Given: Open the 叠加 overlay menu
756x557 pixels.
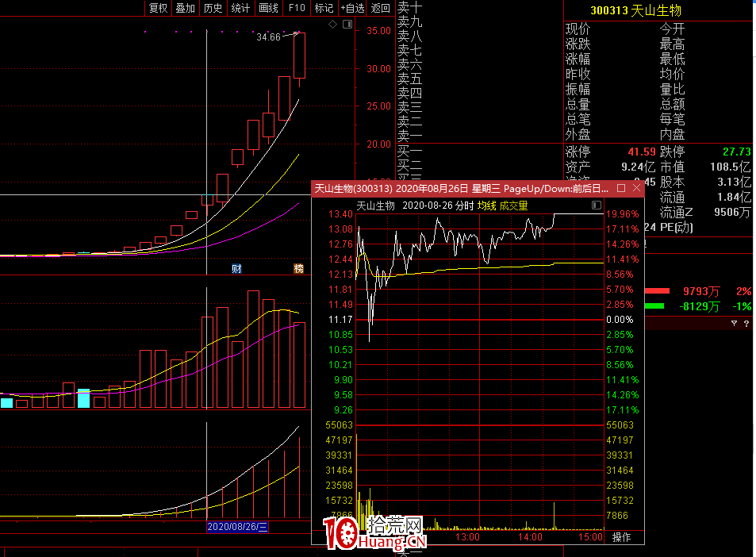Looking at the screenshot, I should click(185, 8).
